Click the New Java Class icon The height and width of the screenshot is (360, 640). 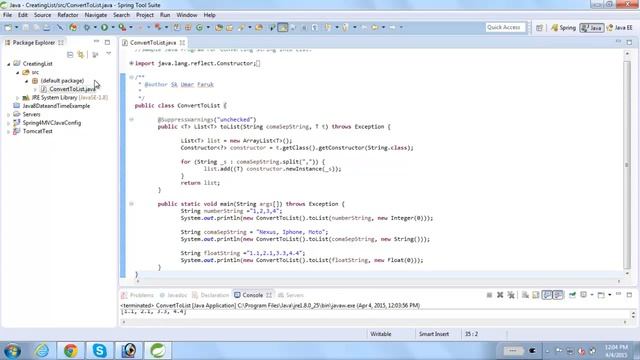click(199, 27)
